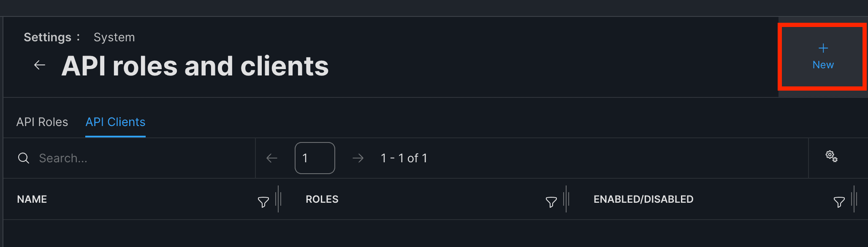868x247 pixels.
Task: Click the back arrow next to API roles and clients
Action: (x=39, y=65)
